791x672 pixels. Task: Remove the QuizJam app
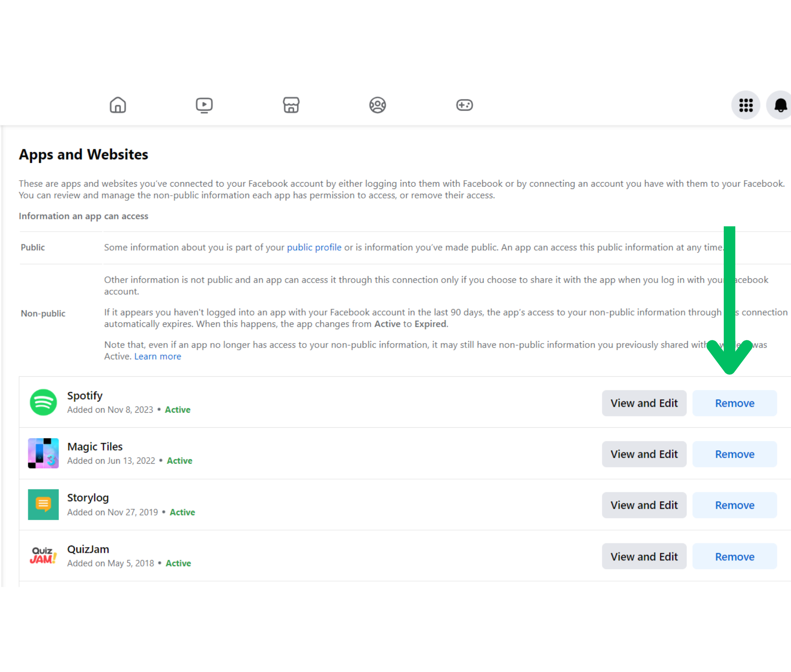734,557
